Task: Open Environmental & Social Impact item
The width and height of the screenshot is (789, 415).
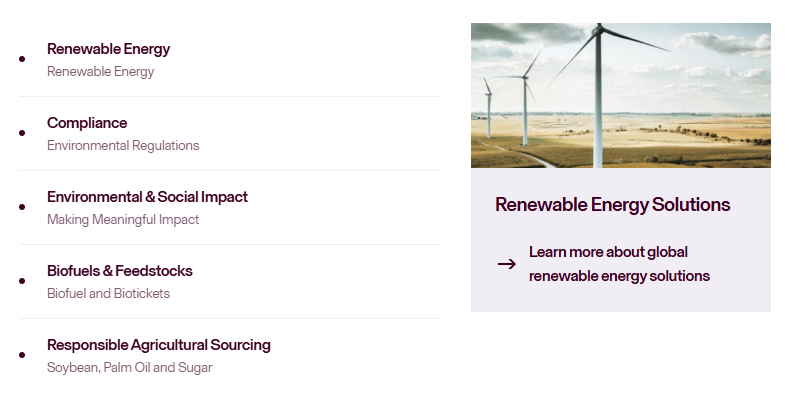Action: [147, 197]
